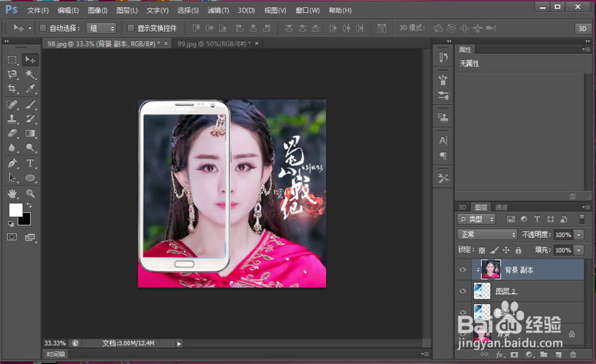This screenshot has width=596, height=364.
Task: Select the Blur tool
Action: pyautogui.click(x=12, y=147)
